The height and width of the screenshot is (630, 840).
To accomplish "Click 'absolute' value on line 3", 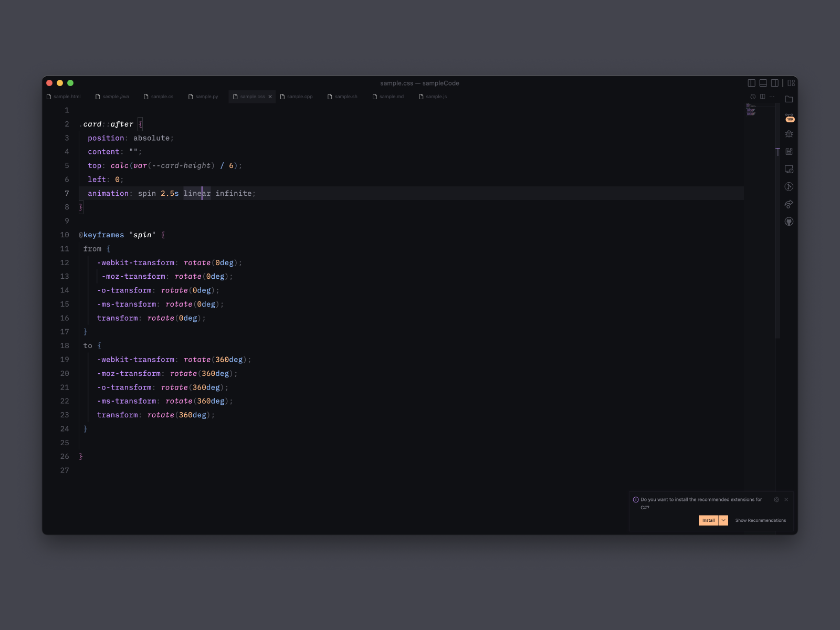I will [x=152, y=138].
